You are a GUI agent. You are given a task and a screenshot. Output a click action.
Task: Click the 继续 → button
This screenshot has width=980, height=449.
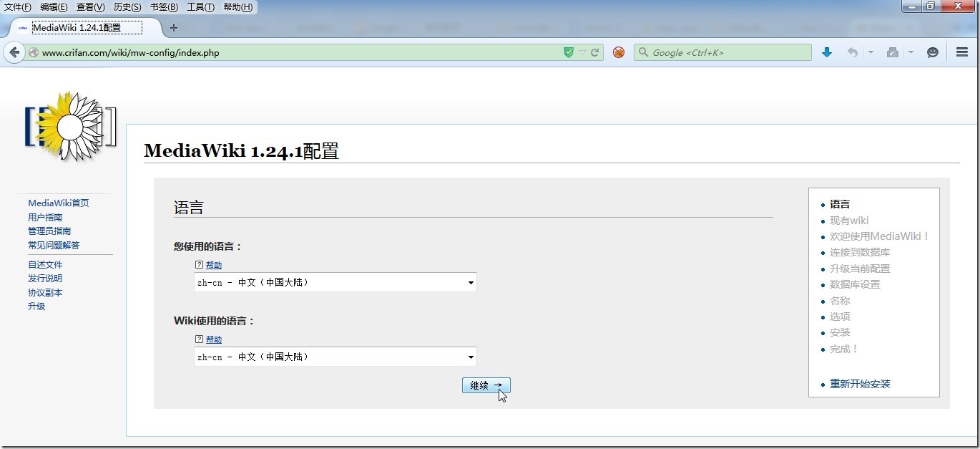tap(486, 385)
